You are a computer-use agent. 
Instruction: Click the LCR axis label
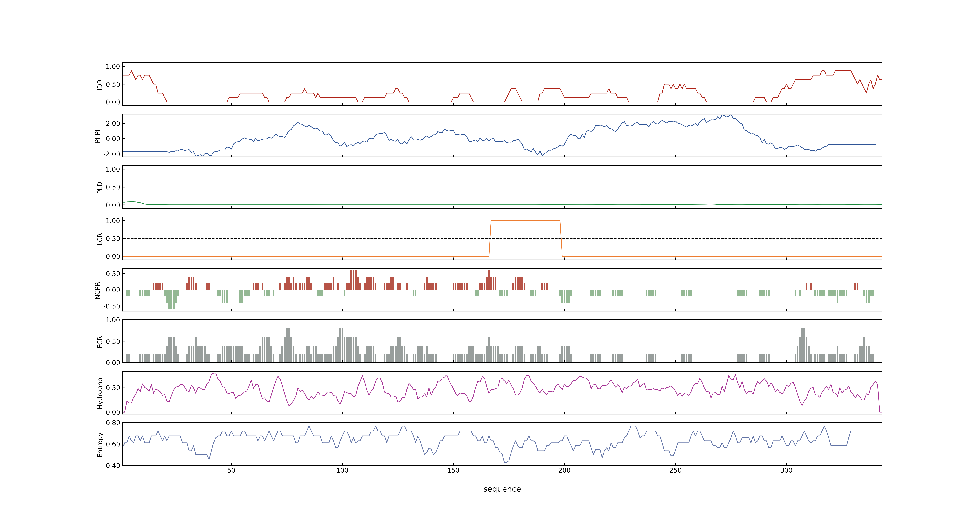[x=100, y=239]
